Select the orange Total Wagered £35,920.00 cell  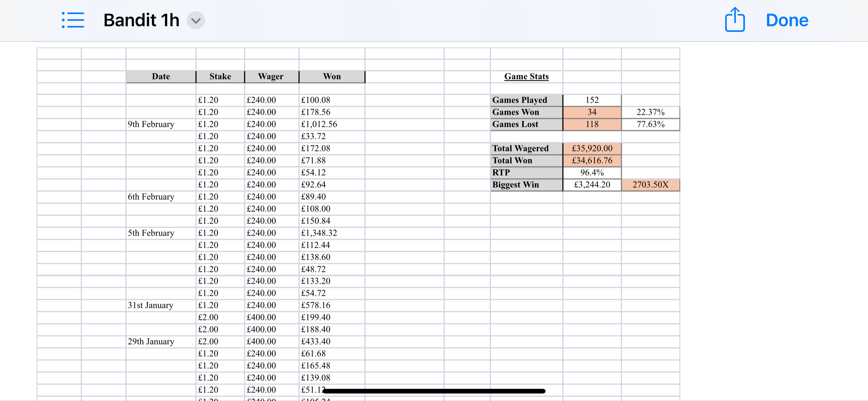coord(592,148)
